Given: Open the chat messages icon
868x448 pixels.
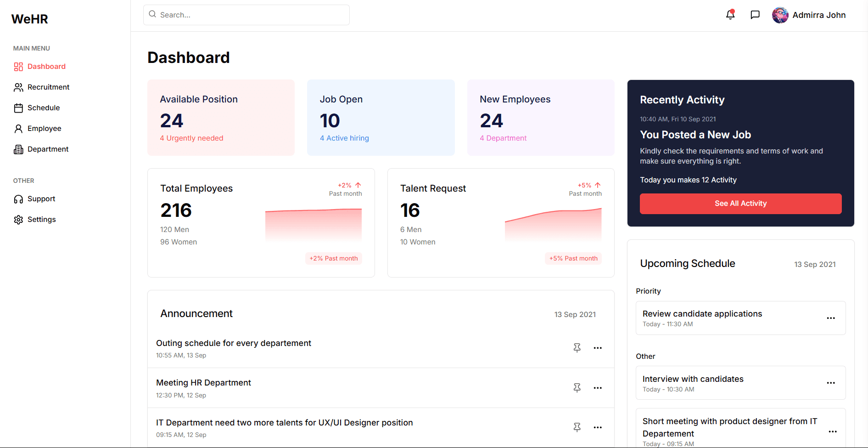Looking at the screenshot, I should coord(755,14).
